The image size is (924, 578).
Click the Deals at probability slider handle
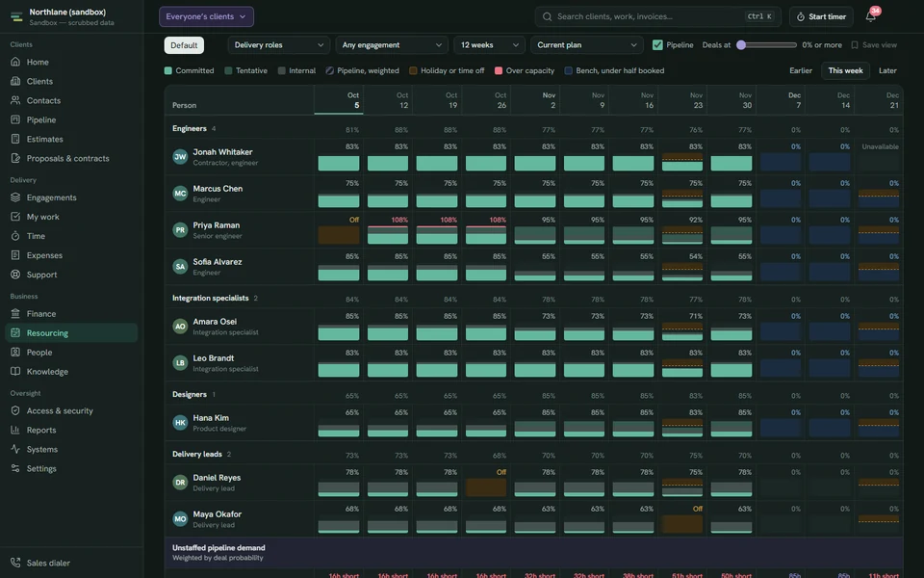[741, 45]
